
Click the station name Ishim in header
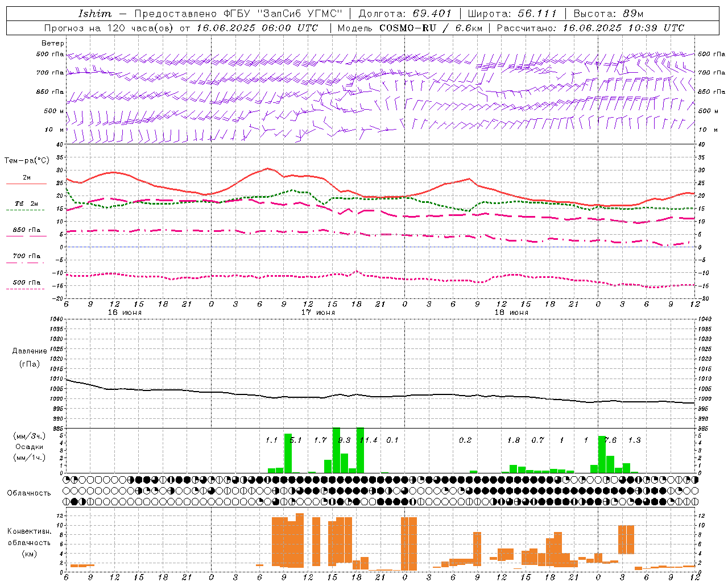[95, 14]
